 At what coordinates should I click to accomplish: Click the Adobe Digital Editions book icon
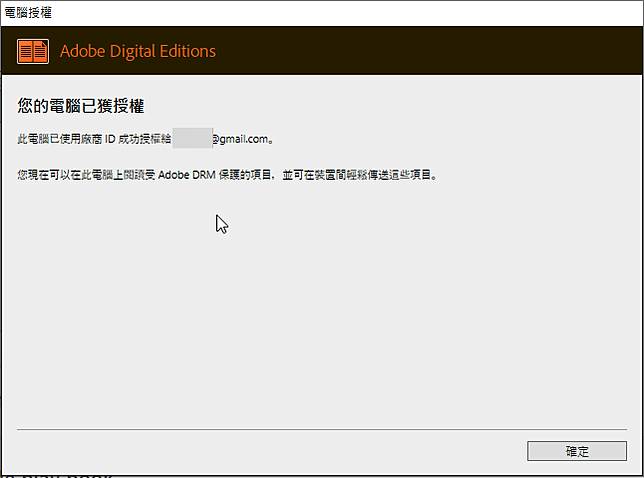click(33, 51)
